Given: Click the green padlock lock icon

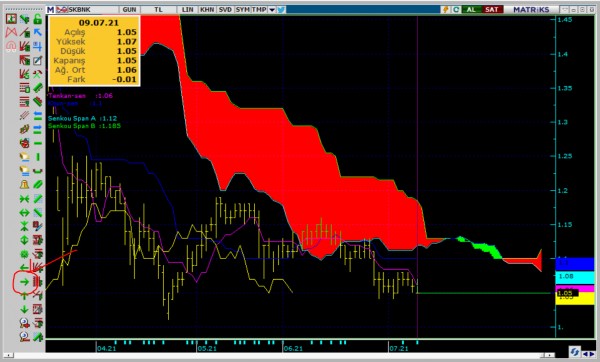Looking at the screenshot, I should coord(37,19).
